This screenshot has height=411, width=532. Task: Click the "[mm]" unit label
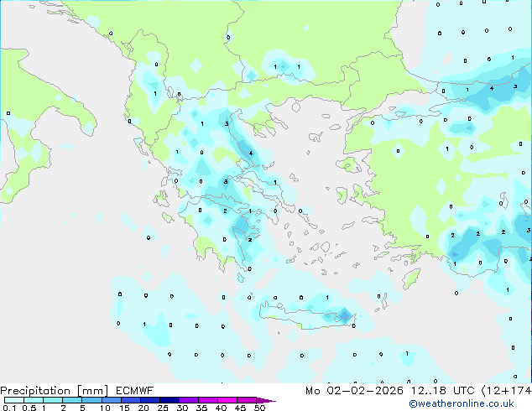pyautogui.click(x=92, y=391)
